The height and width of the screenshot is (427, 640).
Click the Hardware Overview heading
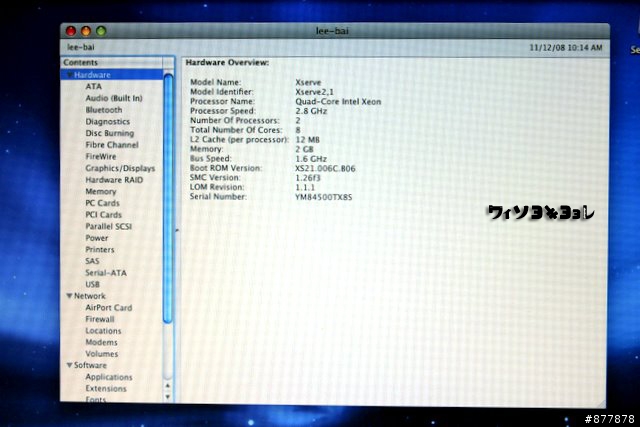(227, 63)
